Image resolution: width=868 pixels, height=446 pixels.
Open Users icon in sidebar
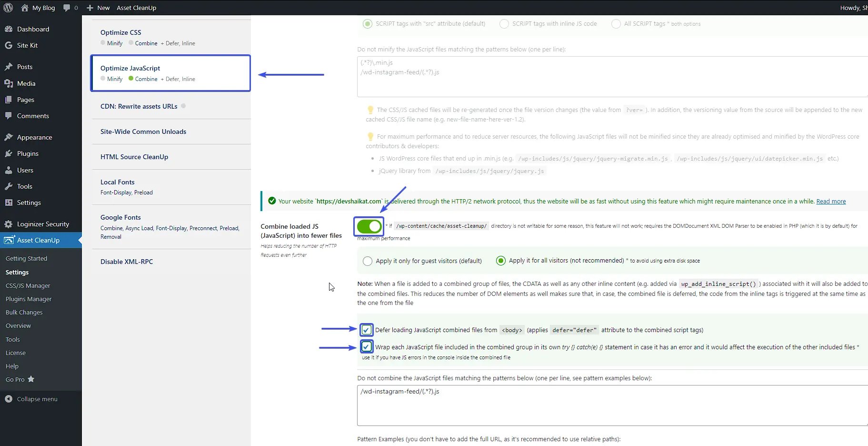click(x=9, y=170)
